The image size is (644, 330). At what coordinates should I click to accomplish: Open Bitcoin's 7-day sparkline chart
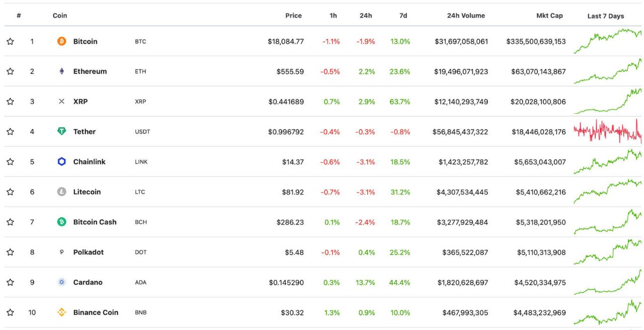tap(608, 41)
